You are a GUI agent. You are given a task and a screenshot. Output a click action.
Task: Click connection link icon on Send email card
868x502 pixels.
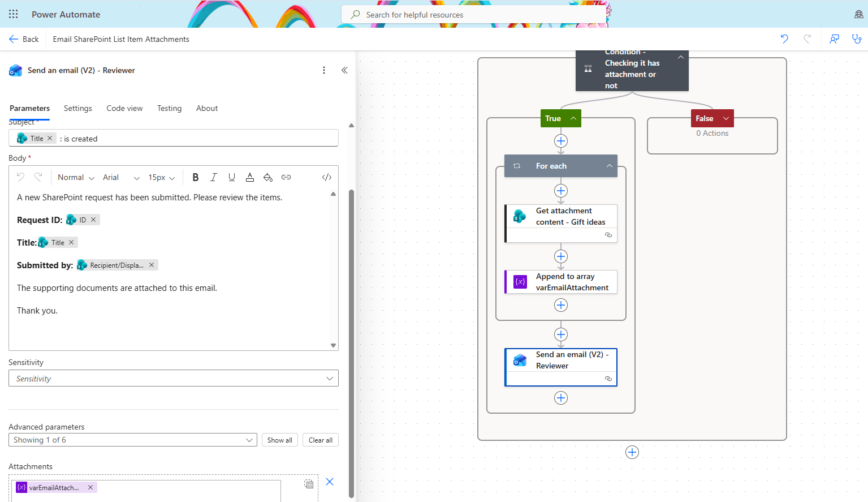pyautogui.click(x=608, y=379)
